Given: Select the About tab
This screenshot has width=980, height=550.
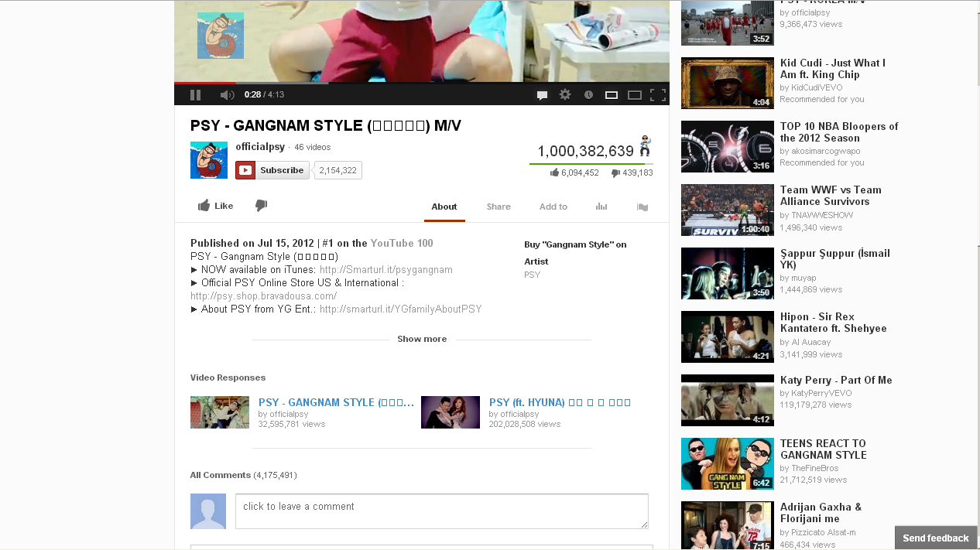Looking at the screenshot, I should tap(444, 207).
